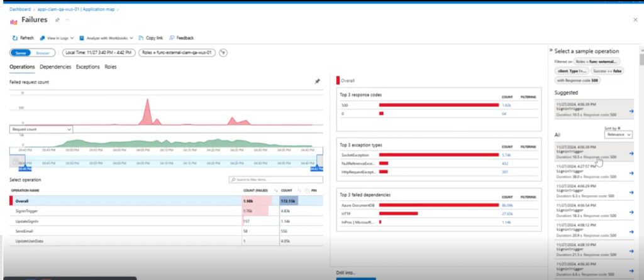Open the View in Logs dropdown
Viewport: 644px width, 280px height.
57,38
